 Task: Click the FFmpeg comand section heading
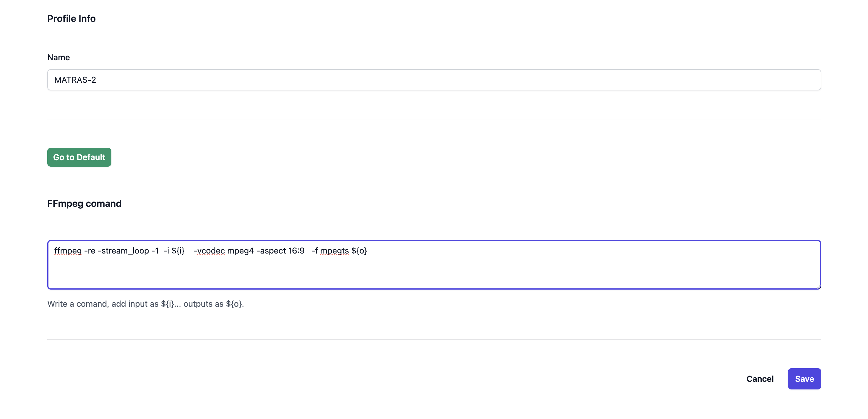(84, 204)
